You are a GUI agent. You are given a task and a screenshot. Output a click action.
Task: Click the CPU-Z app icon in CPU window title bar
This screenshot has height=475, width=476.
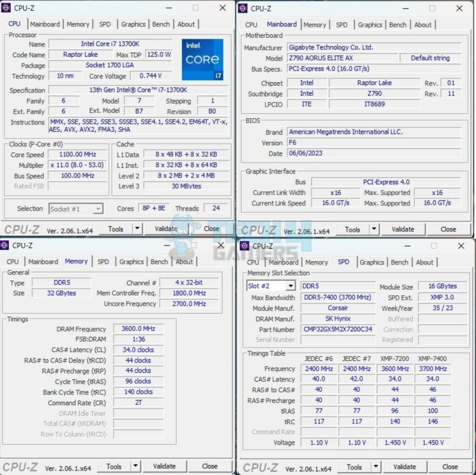pos(6,7)
